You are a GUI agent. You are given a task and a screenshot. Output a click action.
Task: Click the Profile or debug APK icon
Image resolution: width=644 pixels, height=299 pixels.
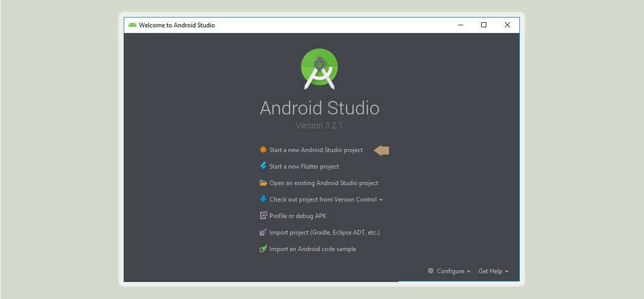tap(263, 216)
